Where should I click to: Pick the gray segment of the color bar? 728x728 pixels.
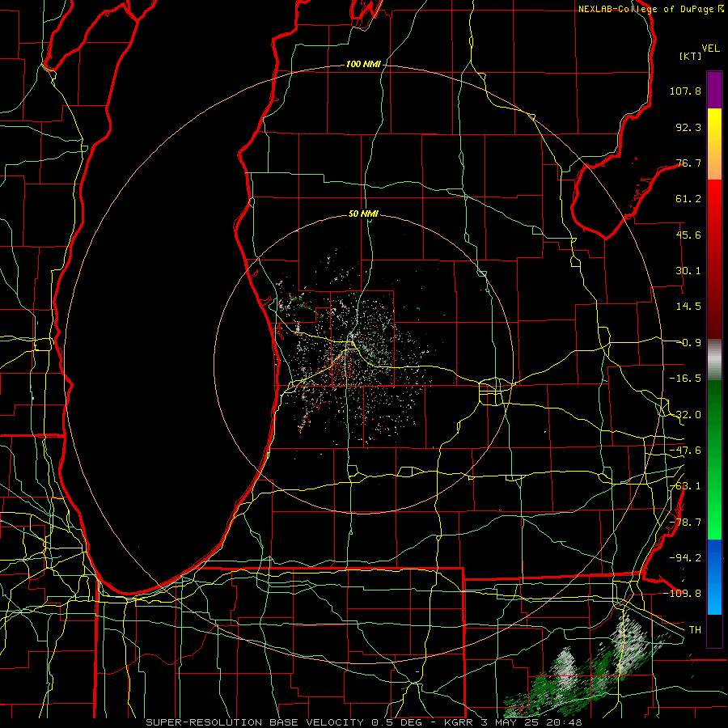click(x=714, y=359)
